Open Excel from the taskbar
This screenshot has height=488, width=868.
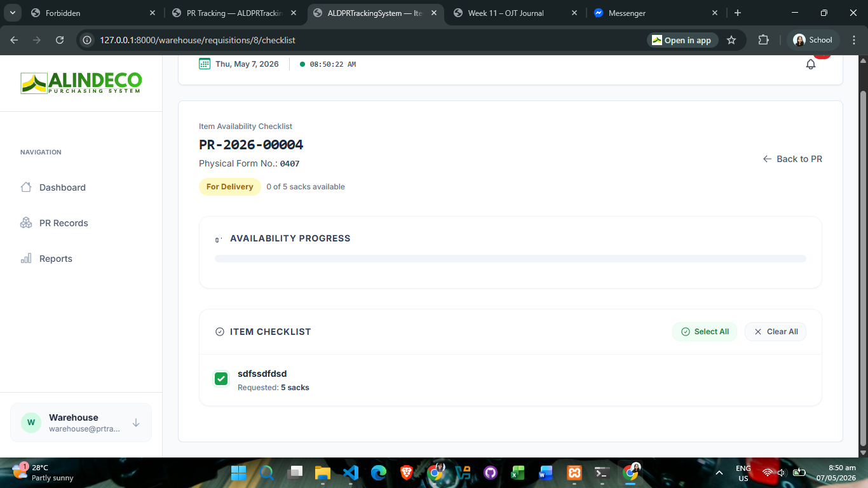518,473
